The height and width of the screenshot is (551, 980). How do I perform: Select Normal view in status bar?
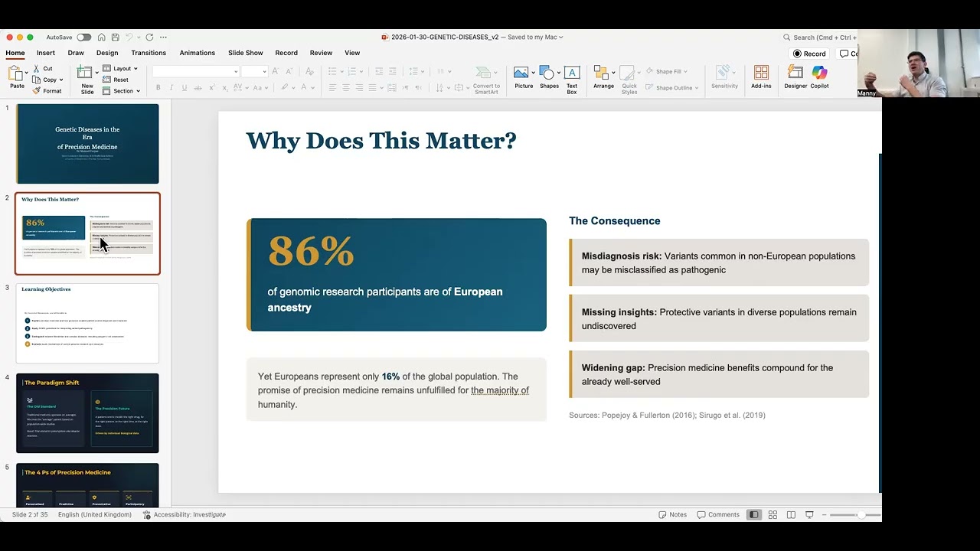(754, 515)
